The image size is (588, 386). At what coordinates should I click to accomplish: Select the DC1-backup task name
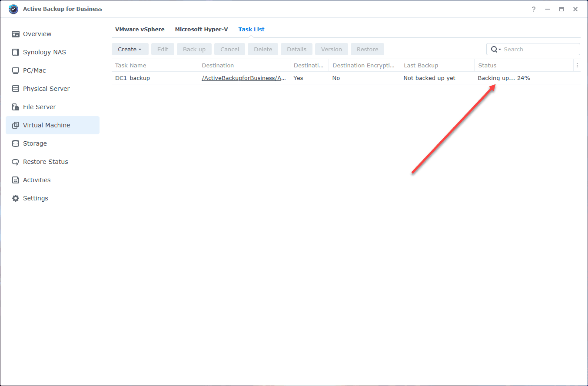pos(133,78)
